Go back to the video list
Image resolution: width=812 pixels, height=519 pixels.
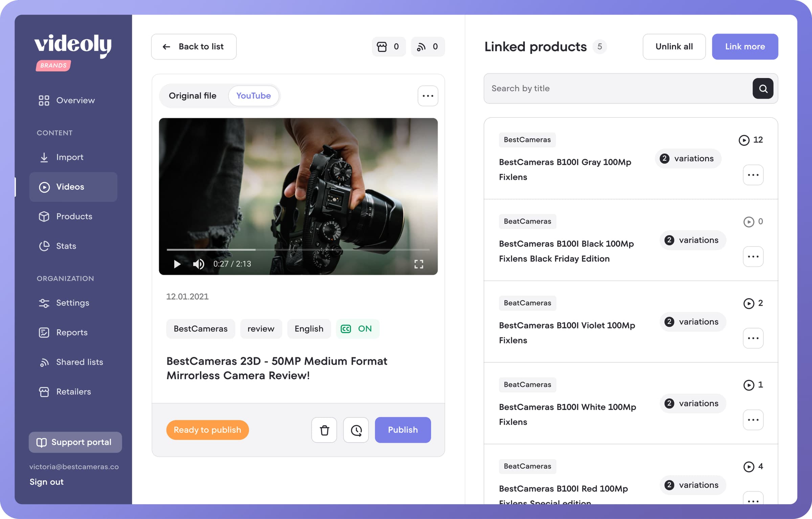[194, 46]
